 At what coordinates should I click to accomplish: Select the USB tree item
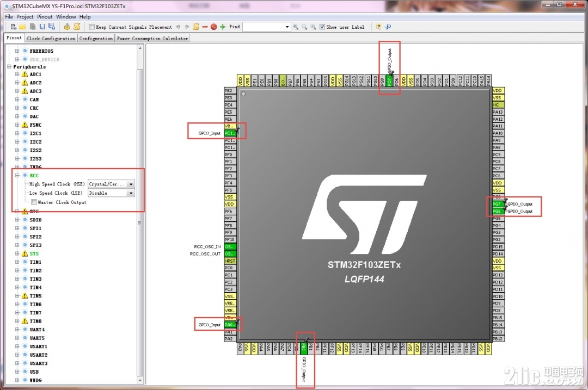(x=34, y=372)
